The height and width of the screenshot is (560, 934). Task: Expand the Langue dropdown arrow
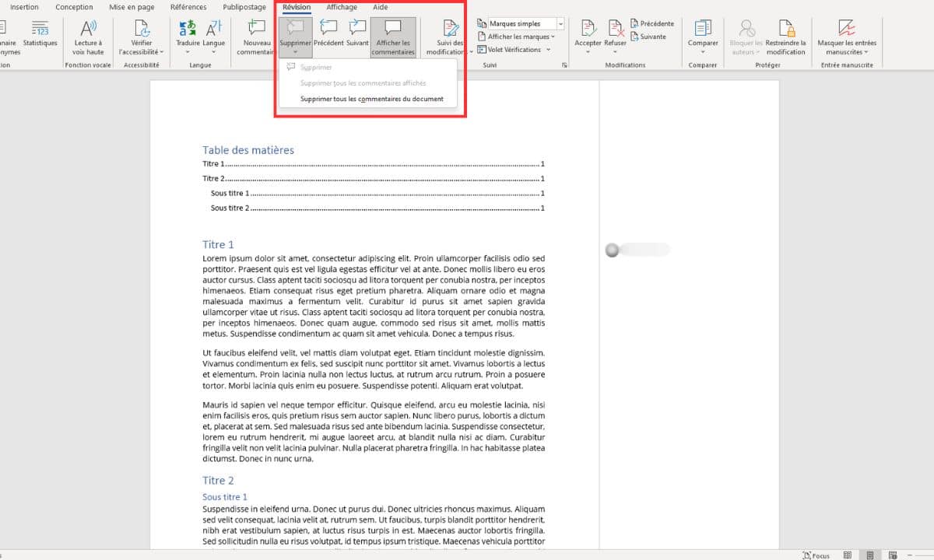point(214,52)
